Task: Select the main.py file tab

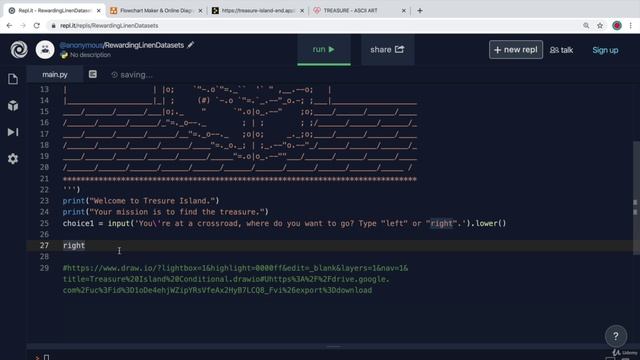Action: [x=55, y=74]
